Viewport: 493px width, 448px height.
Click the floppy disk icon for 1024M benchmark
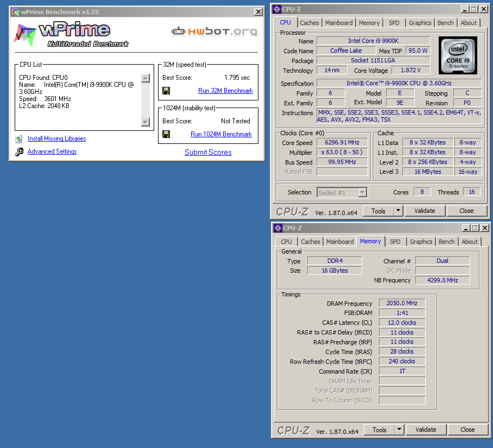pyautogui.click(x=166, y=134)
